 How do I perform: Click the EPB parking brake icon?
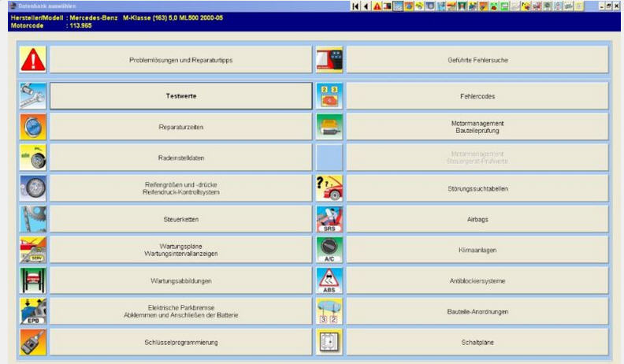(32, 311)
